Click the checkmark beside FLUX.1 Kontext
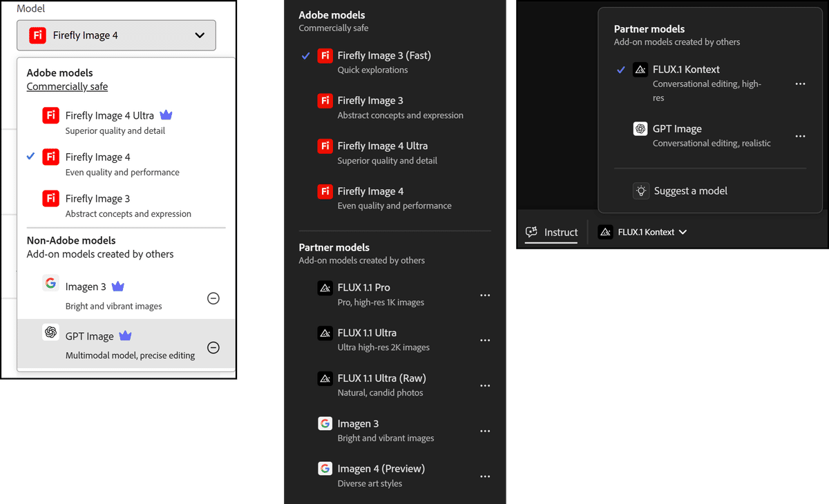 tap(620, 70)
